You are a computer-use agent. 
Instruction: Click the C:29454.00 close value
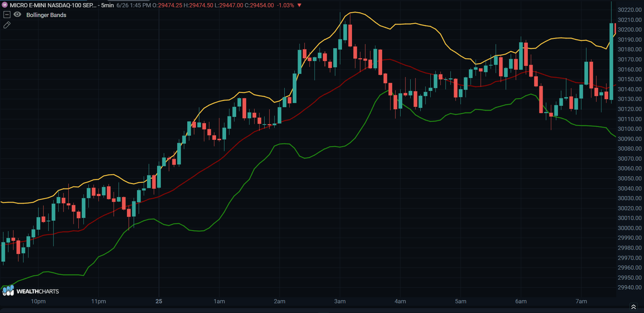point(259,5)
